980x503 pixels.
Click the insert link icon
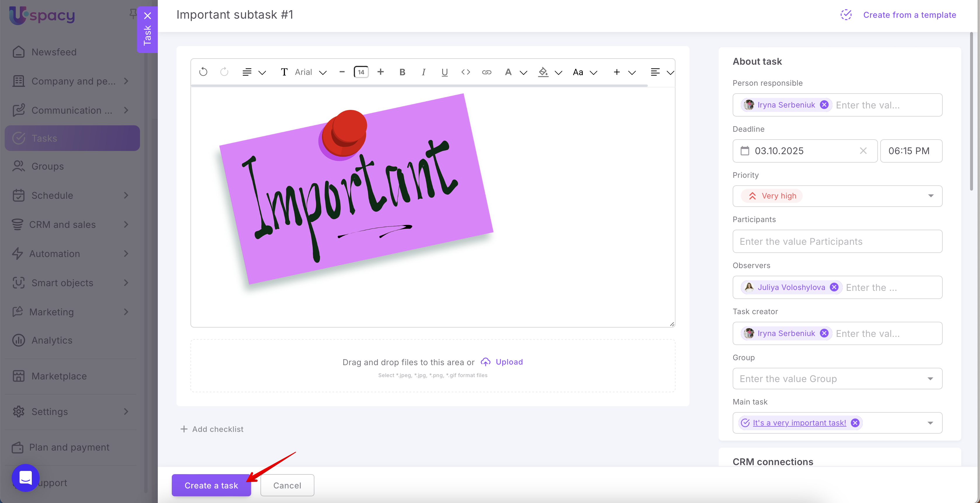[487, 72]
